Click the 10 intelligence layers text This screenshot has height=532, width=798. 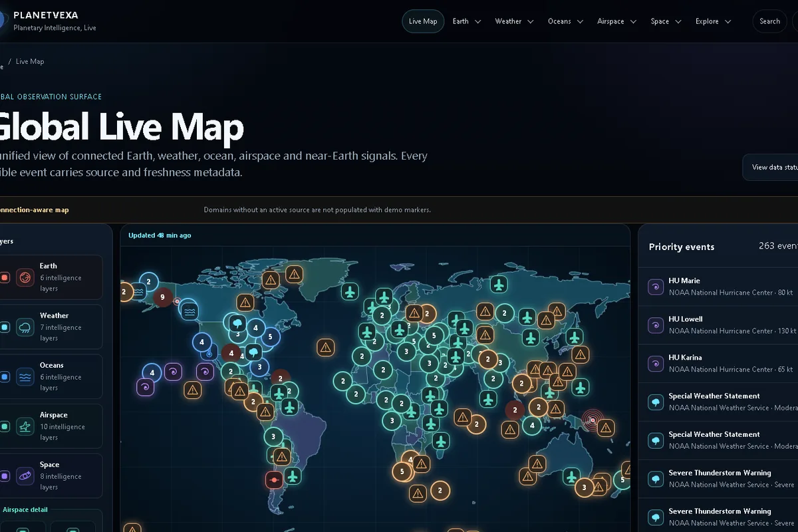[x=63, y=432]
